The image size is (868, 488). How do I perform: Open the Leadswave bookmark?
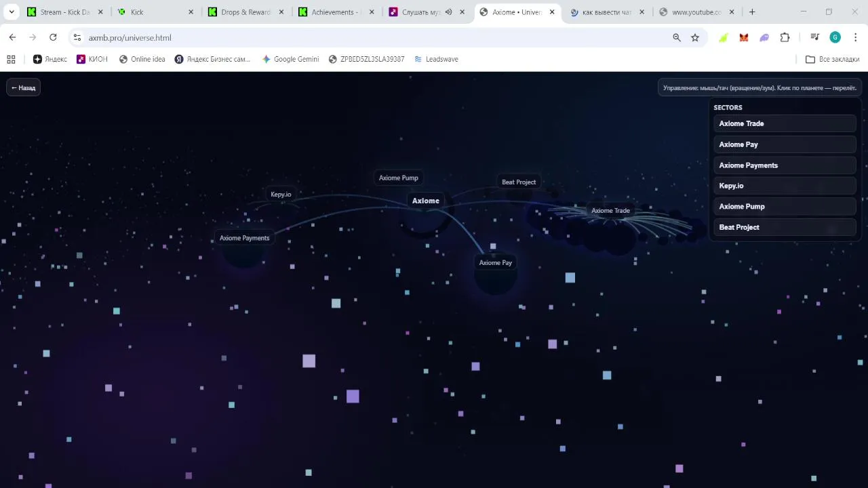tap(436, 59)
